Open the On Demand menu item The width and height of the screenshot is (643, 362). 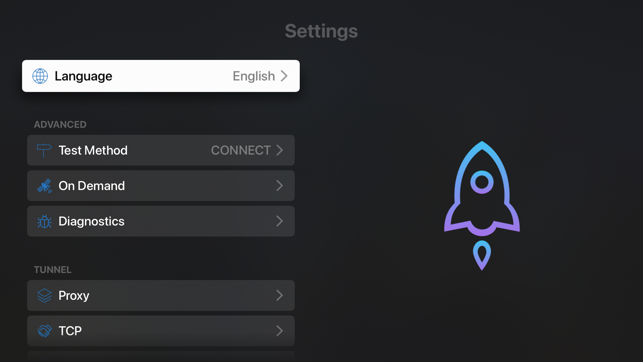click(x=161, y=186)
